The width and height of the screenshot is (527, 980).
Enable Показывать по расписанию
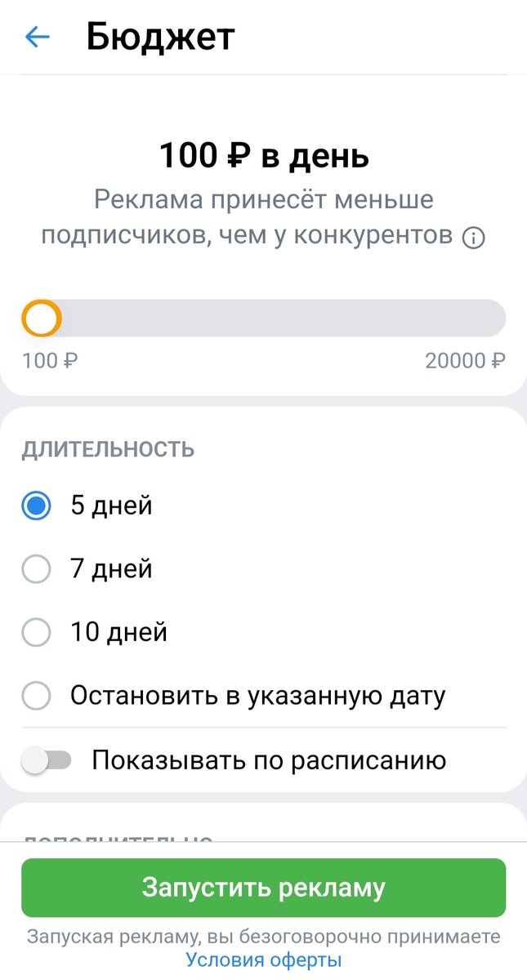tap(49, 759)
